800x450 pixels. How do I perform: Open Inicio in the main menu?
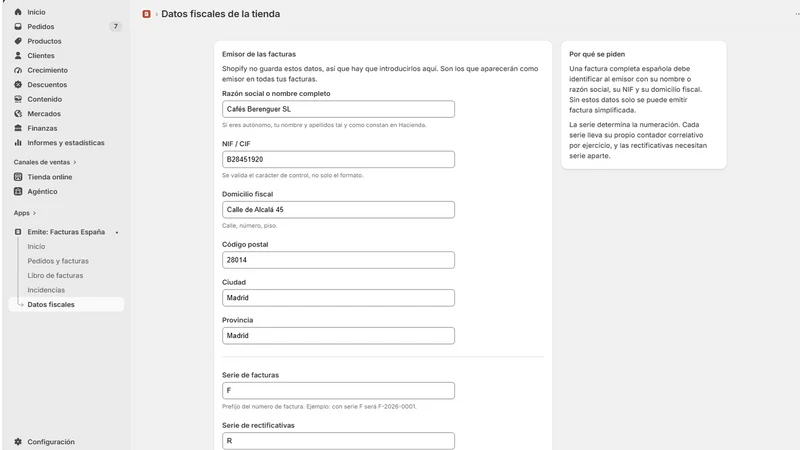36,12
